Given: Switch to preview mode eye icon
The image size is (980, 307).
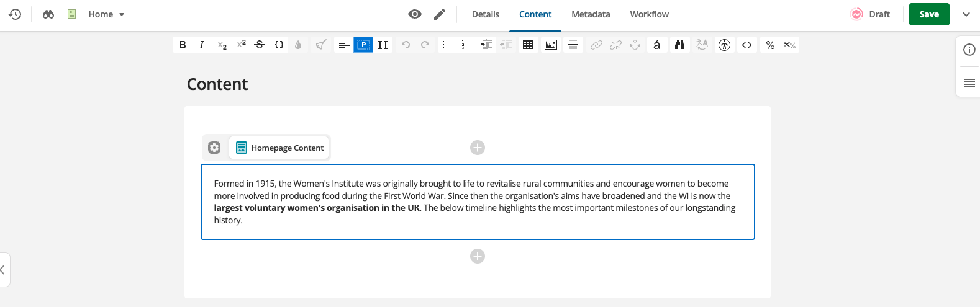Looking at the screenshot, I should [415, 14].
